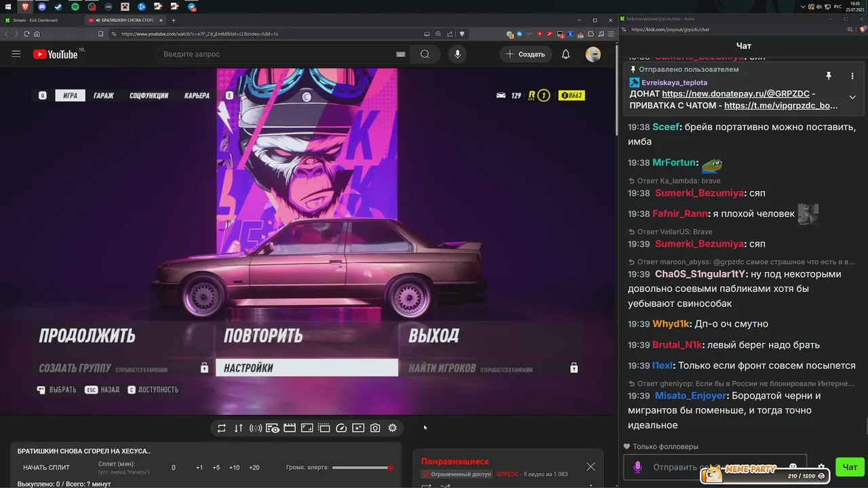
Task: Open a new browser tab
Action: tap(174, 20)
